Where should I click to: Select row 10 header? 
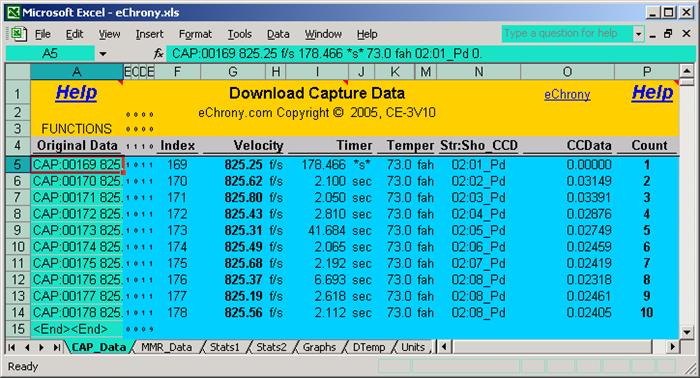tap(17, 247)
